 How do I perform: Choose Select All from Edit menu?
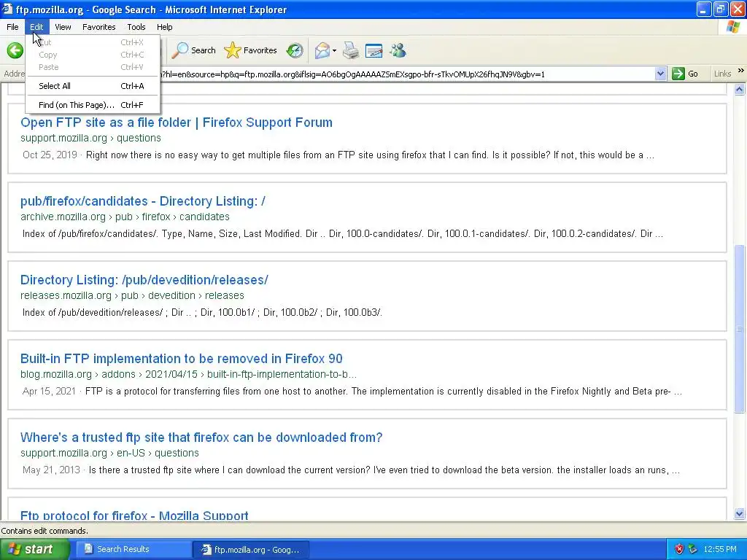coord(93,86)
